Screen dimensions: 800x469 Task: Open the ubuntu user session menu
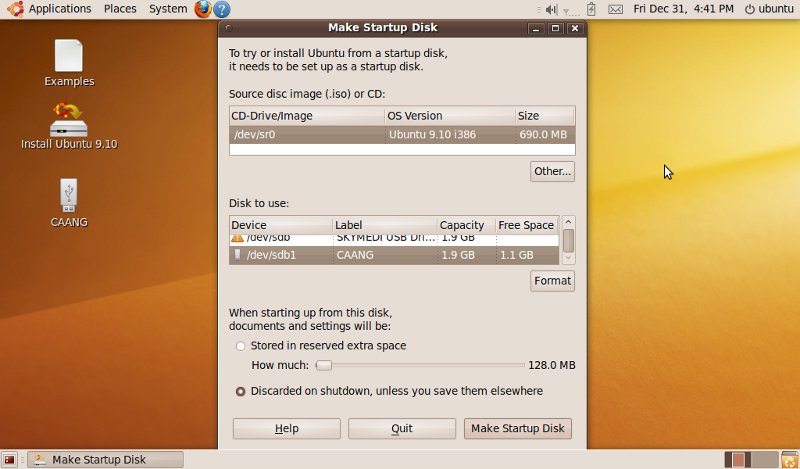pos(769,9)
